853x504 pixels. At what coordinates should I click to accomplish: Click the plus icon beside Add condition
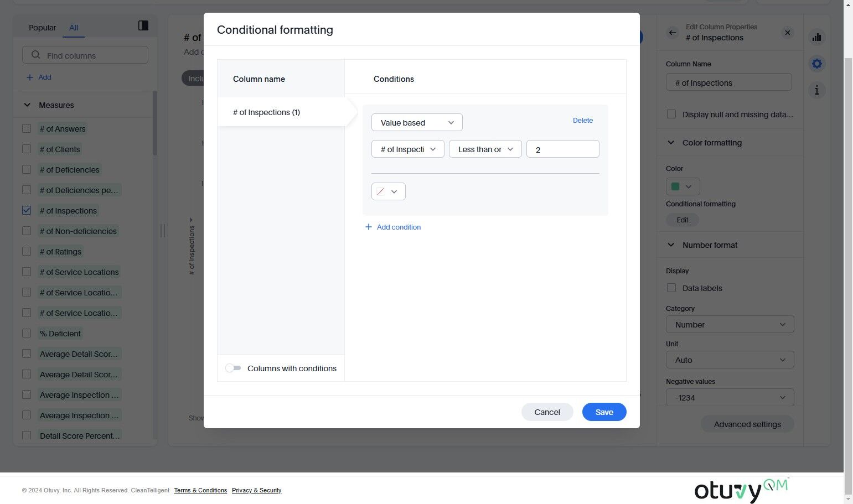(369, 227)
